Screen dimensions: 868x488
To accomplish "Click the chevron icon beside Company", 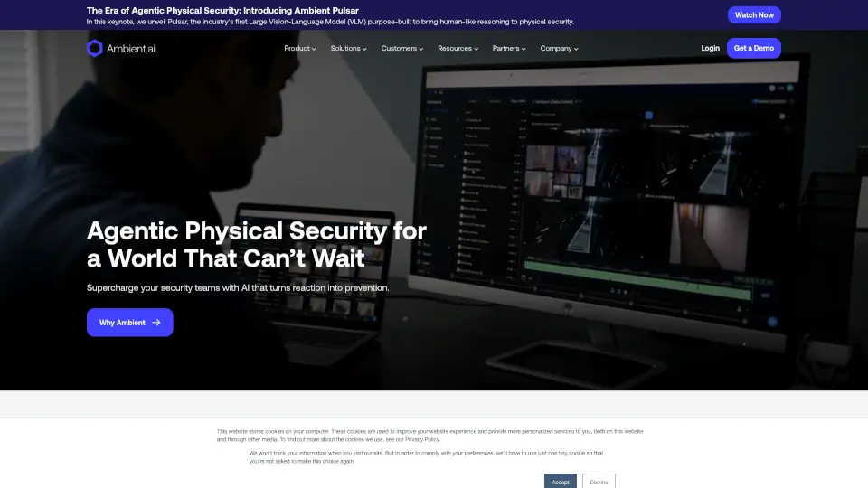I will tap(576, 49).
